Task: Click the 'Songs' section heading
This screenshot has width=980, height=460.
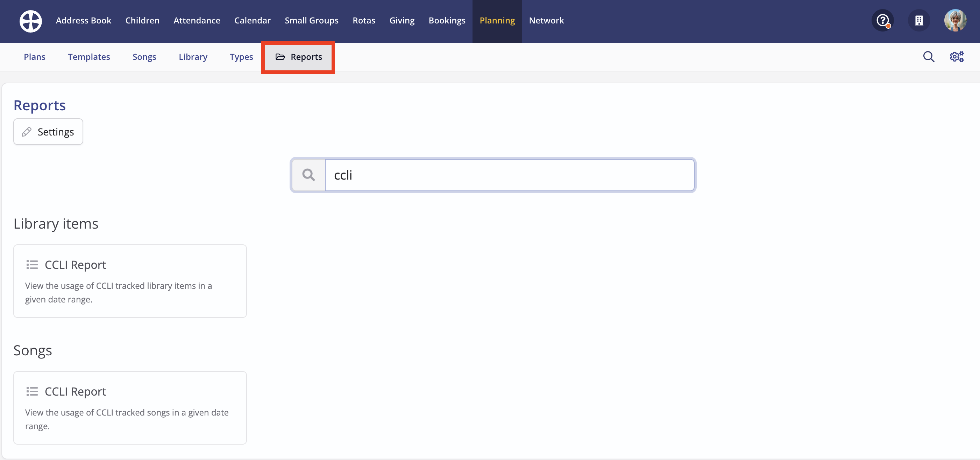Action: coord(33,350)
